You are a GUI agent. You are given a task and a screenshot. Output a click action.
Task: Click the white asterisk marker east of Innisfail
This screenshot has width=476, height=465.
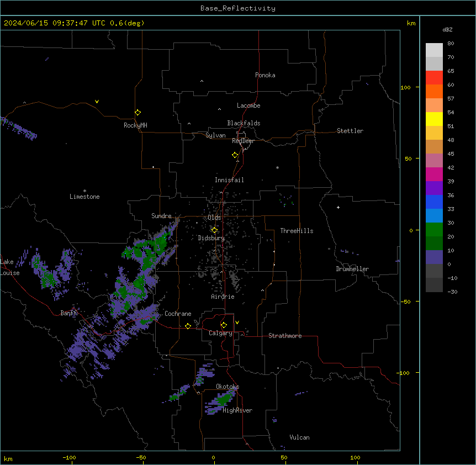click(277, 167)
